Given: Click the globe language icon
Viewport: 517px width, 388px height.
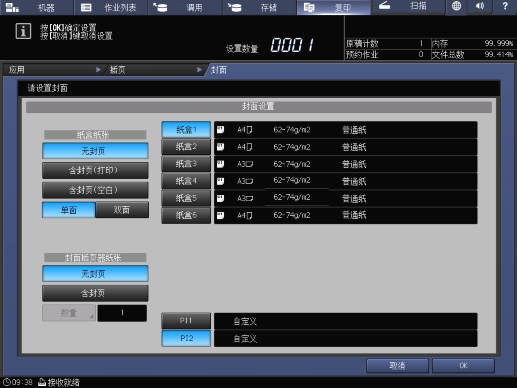Looking at the screenshot, I should coord(456,6).
